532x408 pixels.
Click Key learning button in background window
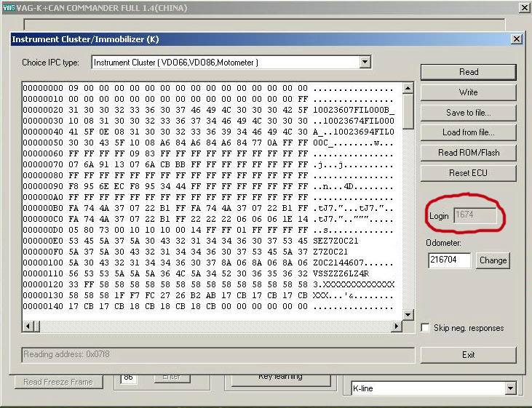coord(281,379)
